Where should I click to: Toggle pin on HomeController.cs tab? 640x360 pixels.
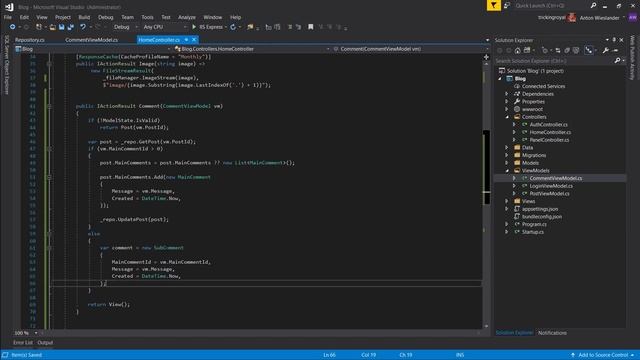pyautogui.click(x=187, y=40)
